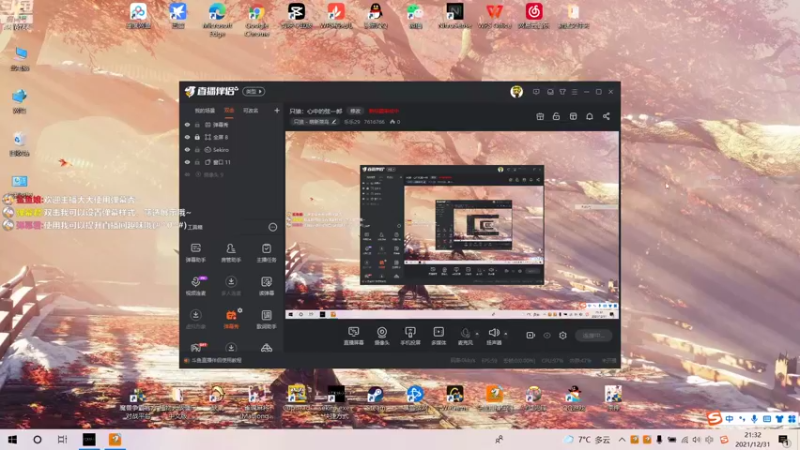Viewport: 800px width, 450px height.
Task: Click the red status text beside 修改
Action: click(384, 111)
